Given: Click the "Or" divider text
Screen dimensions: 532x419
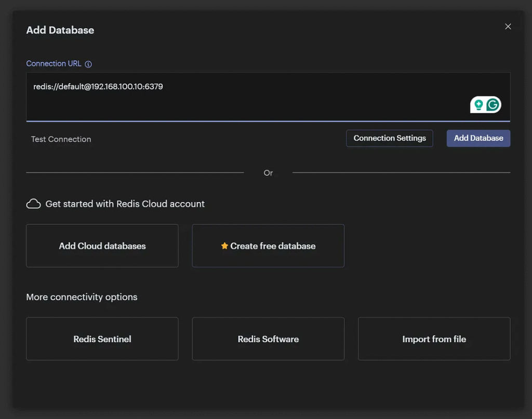Looking at the screenshot, I should point(268,173).
